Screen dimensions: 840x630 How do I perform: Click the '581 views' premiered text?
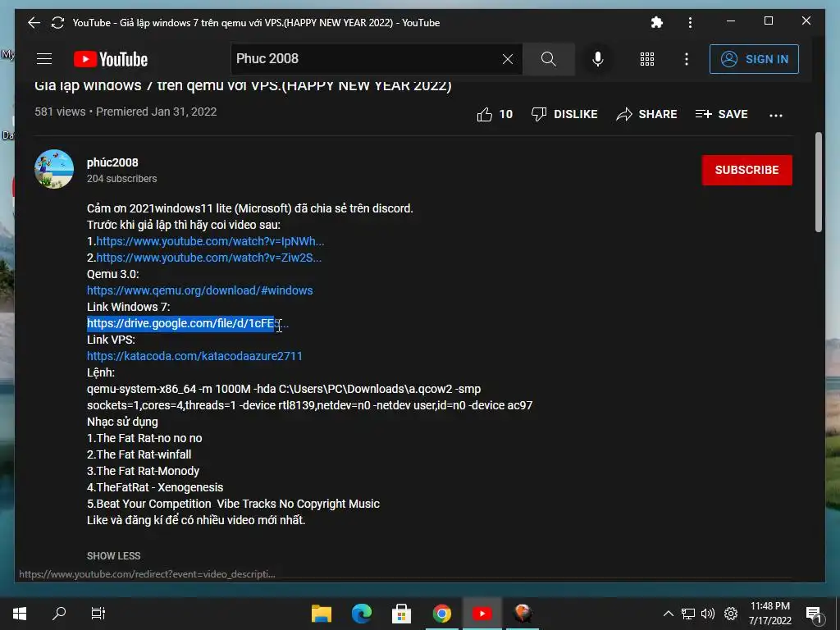click(x=126, y=112)
